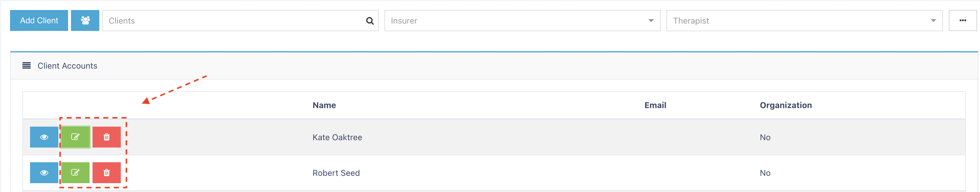Select the Kate Oaktree name cell

tap(337, 137)
